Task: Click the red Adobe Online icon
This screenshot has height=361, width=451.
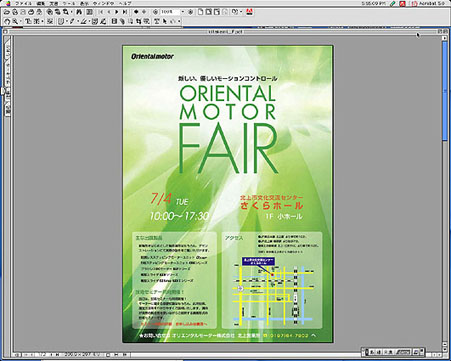Action: [x=249, y=12]
